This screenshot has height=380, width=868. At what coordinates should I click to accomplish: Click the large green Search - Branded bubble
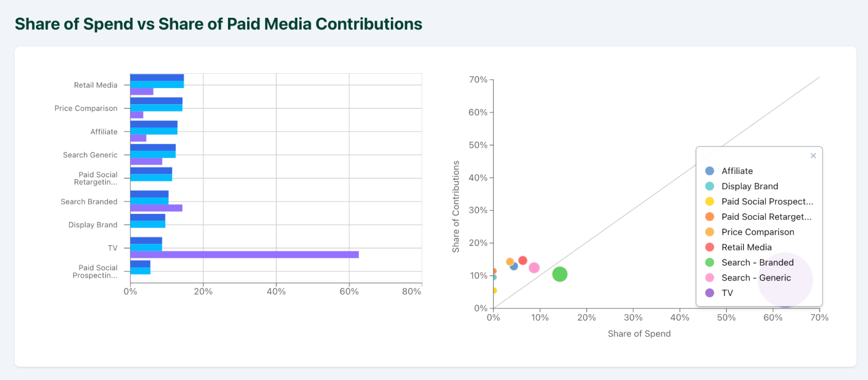(561, 274)
